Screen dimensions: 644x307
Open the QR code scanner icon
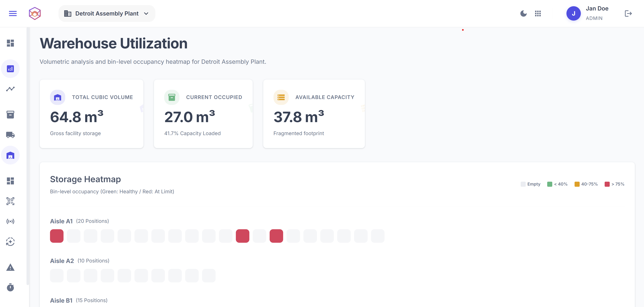pyautogui.click(x=10, y=201)
